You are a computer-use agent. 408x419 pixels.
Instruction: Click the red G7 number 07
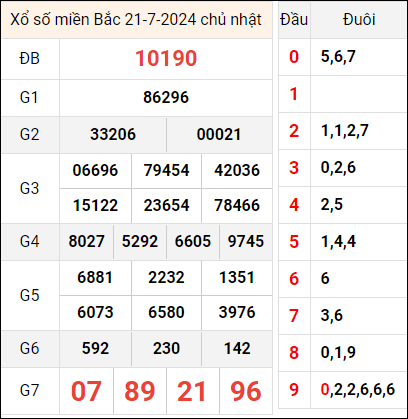pos(86,391)
